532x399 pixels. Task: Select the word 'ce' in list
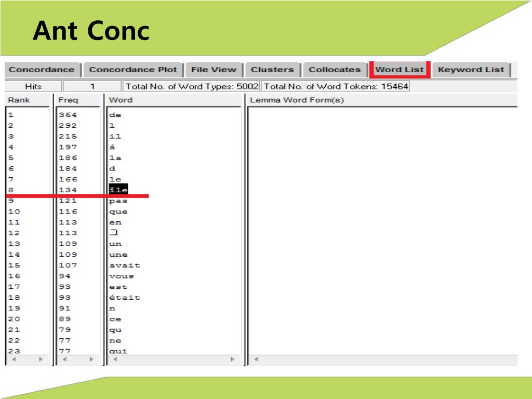[x=115, y=320]
